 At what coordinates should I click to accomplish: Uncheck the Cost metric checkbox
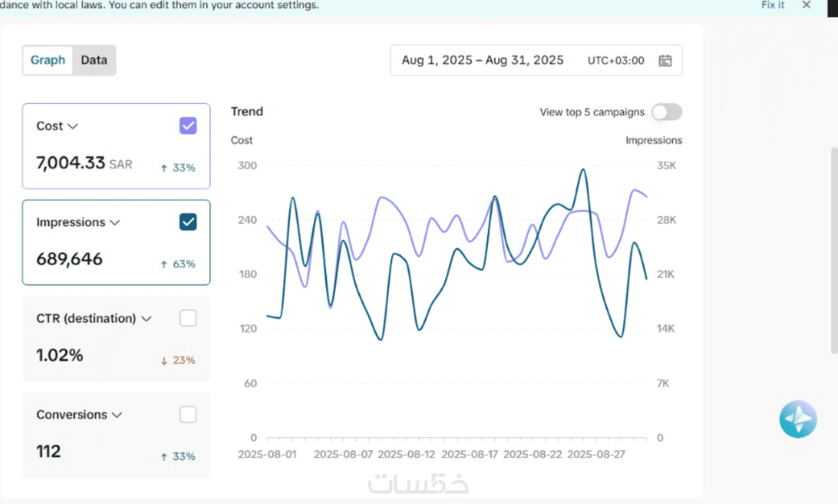click(188, 125)
